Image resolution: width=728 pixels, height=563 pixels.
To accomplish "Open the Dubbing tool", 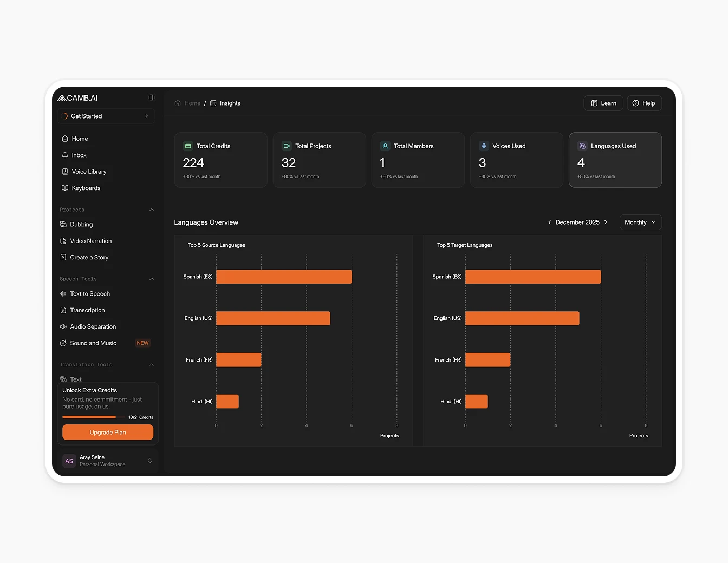I will click(x=81, y=224).
